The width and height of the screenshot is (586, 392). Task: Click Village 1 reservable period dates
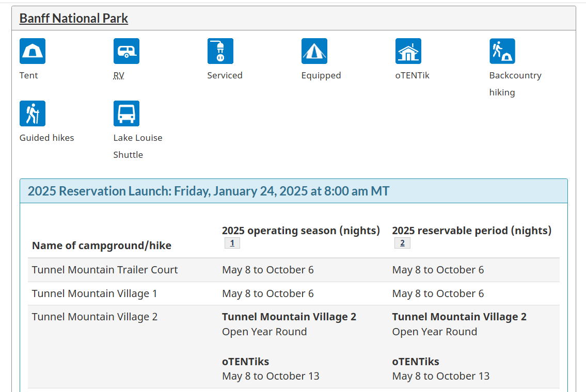(438, 294)
